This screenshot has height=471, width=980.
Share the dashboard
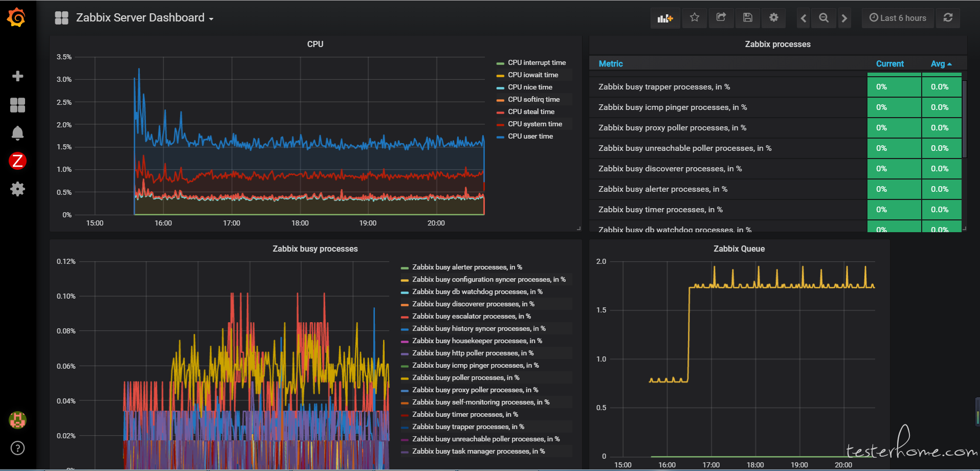coord(721,18)
